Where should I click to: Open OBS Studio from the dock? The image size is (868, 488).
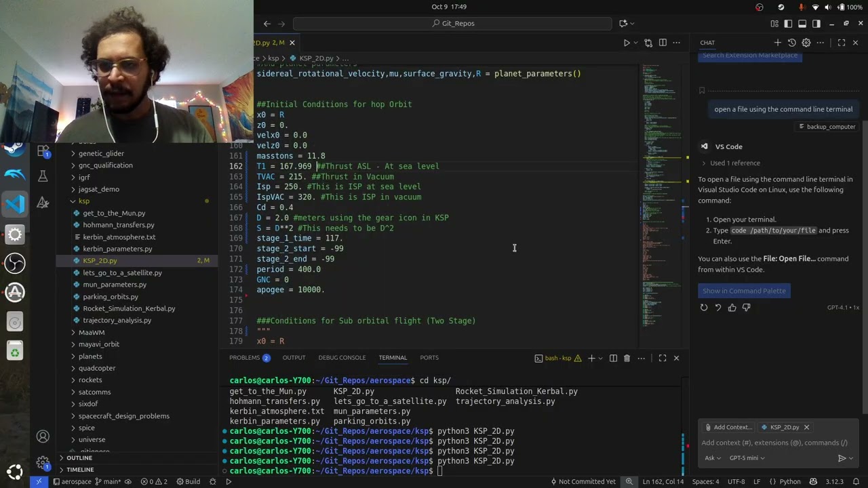point(14,262)
